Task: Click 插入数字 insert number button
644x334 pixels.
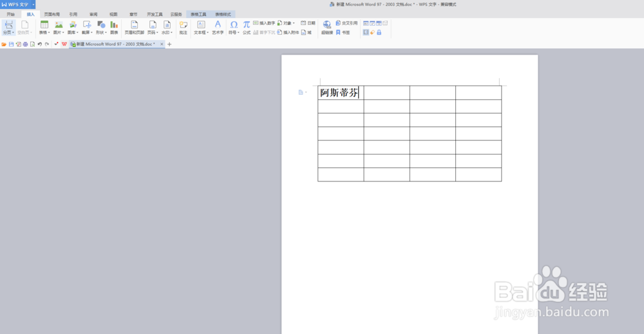Action: pyautogui.click(x=264, y=23)
